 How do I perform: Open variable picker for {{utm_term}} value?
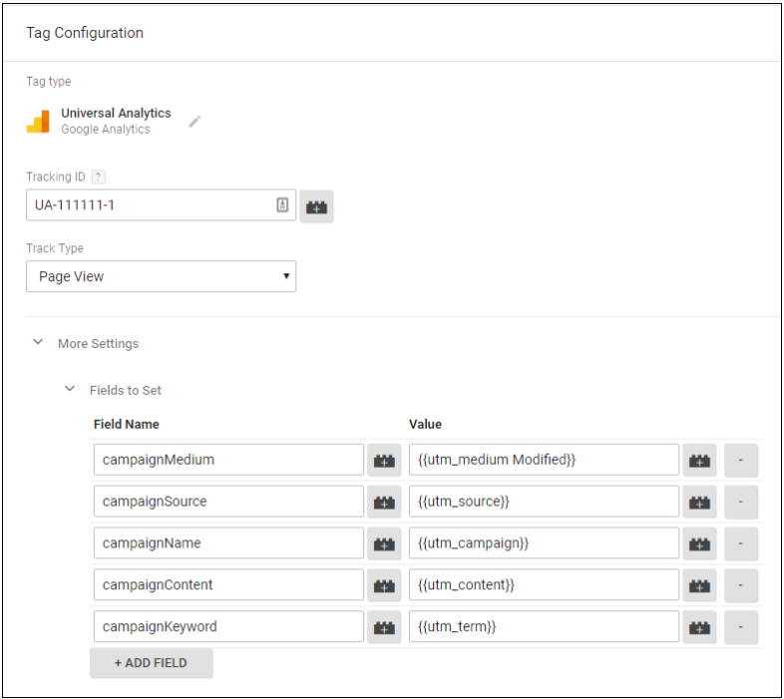[x=700, y=627]
